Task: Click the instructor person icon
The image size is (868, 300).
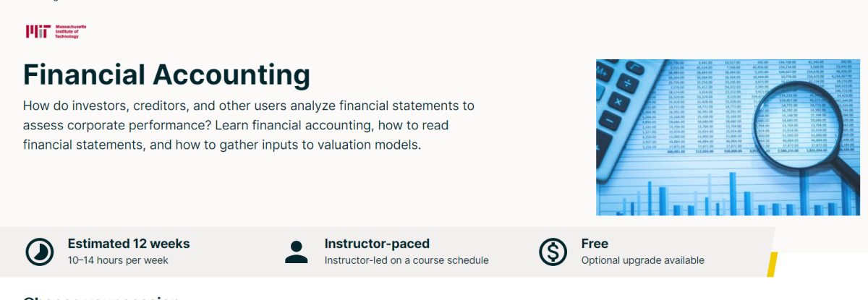Action: tap(297, 252)
